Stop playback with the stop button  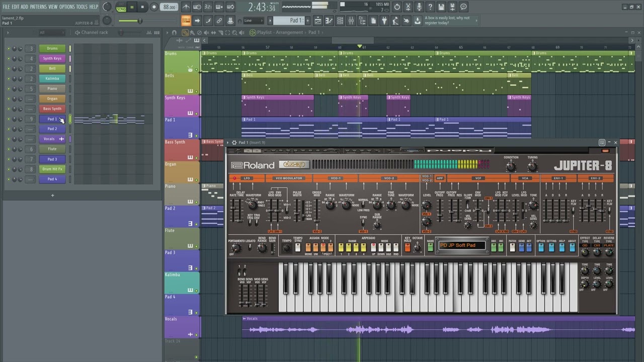(143, 7)
